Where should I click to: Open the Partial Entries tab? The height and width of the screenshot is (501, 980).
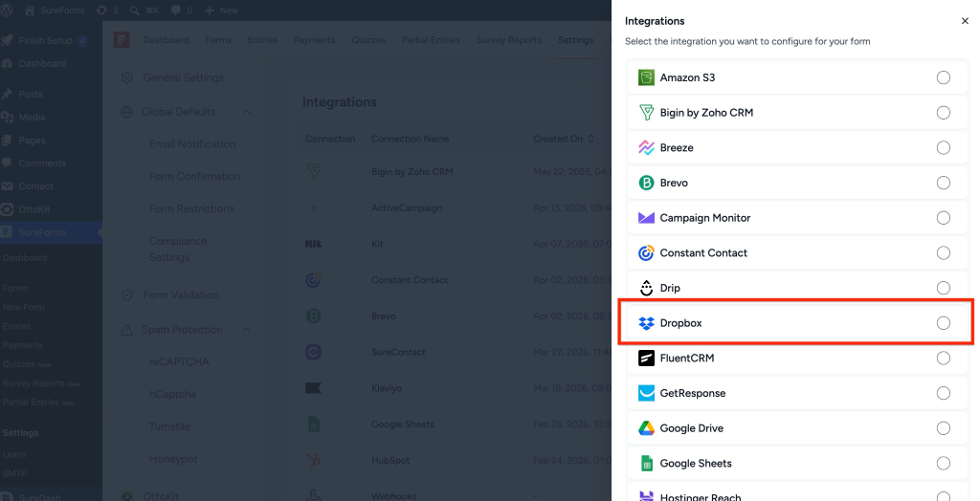pyautogui.click(x=431, y=40)
